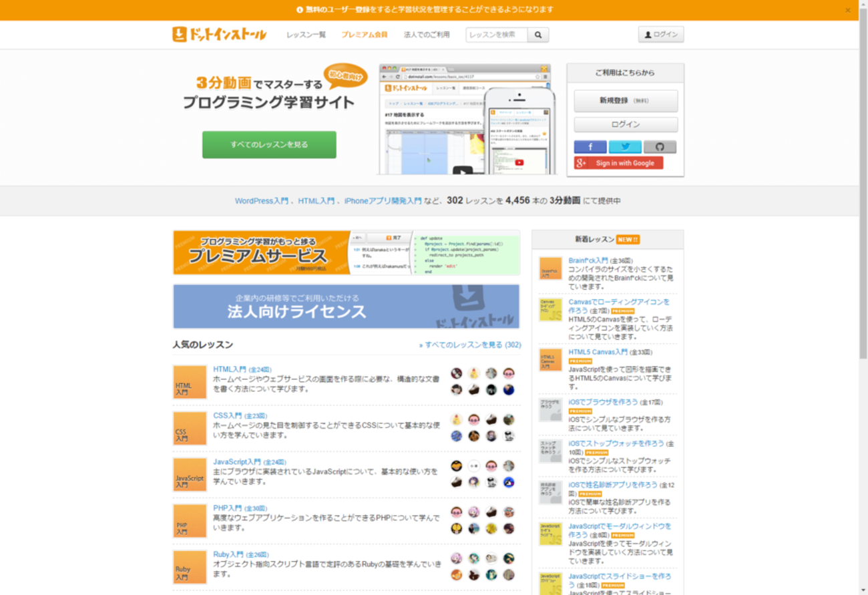This screenshot has height=595, width=868.
Task: Click the iOSで姓名診断アプリを作ろう thumbnail
Action: coord(551,493)
